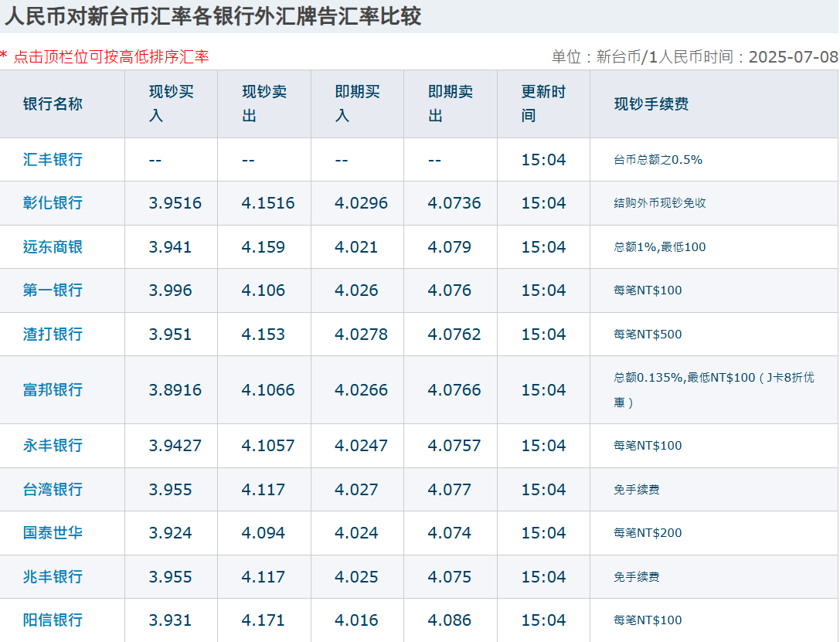Viewport: 840px width, 642px height.
Task: Click the 银行名称 column header
Action: [x=62, y=104]
